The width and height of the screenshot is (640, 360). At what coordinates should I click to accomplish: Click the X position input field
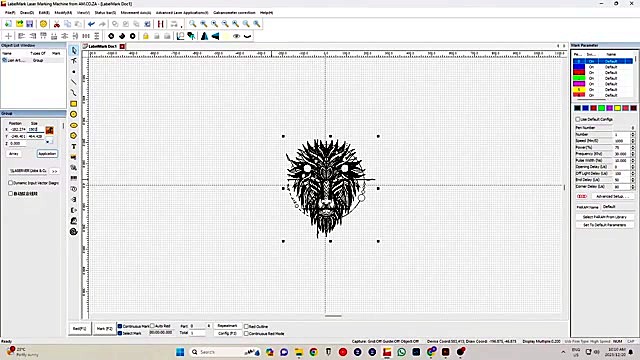click(x=18, y=129)
